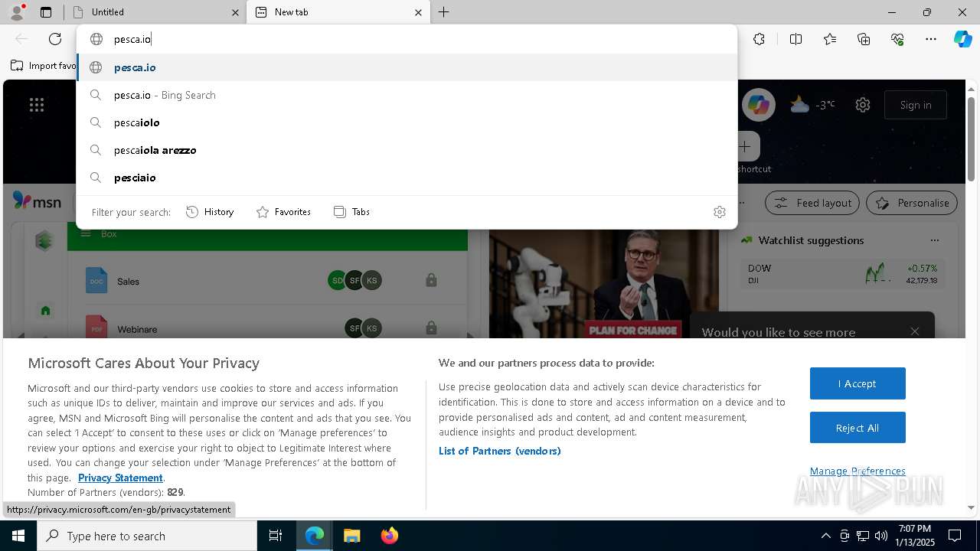This screenshot has width=980, height=551.
Task: Open the Extensions icon
Action: 759,39
